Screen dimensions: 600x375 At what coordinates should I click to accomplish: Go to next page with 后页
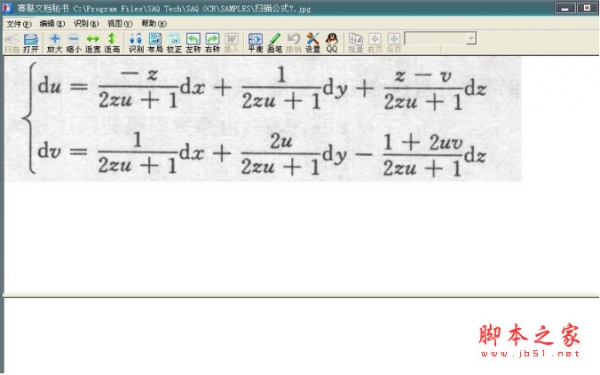(x=394, y=43)
